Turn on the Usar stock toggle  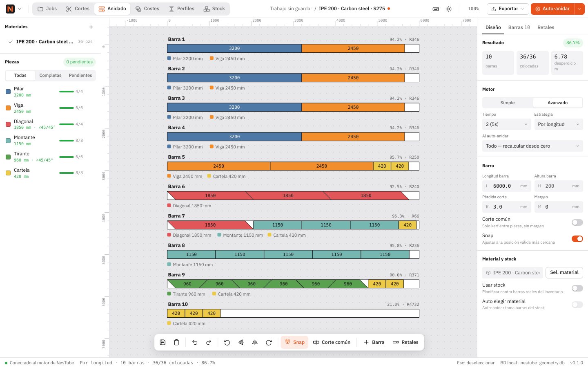(x=577, y=288)
